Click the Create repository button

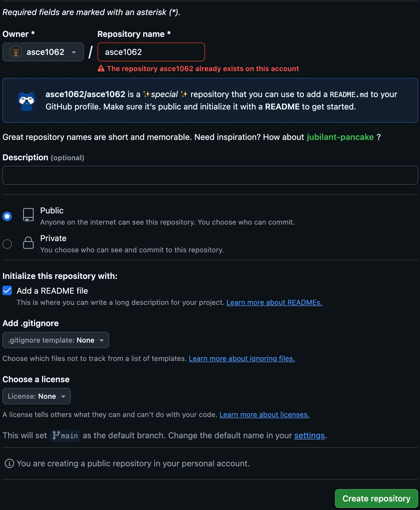click(x=376, y=498)
